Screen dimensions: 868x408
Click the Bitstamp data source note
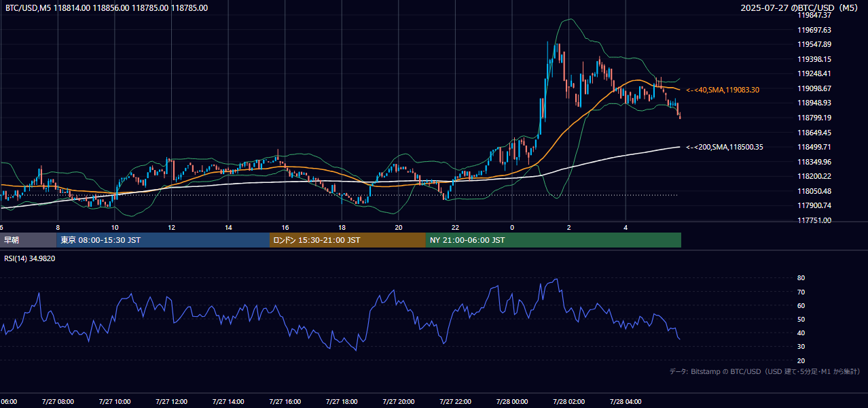point(765,371)
